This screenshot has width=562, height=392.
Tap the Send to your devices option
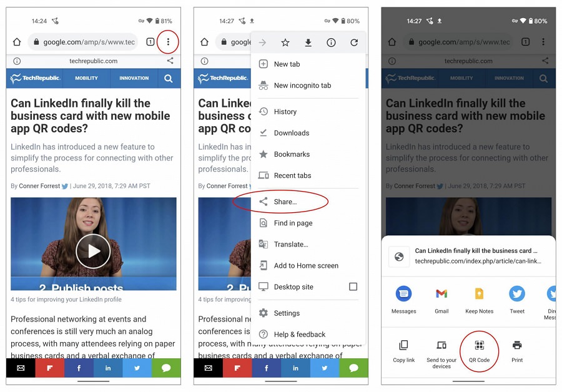click(441, 354)
